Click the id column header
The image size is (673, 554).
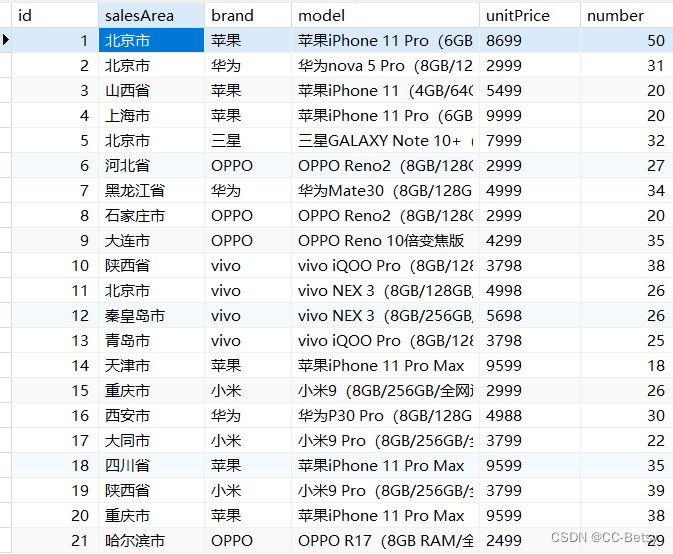[x=55, y=15]
